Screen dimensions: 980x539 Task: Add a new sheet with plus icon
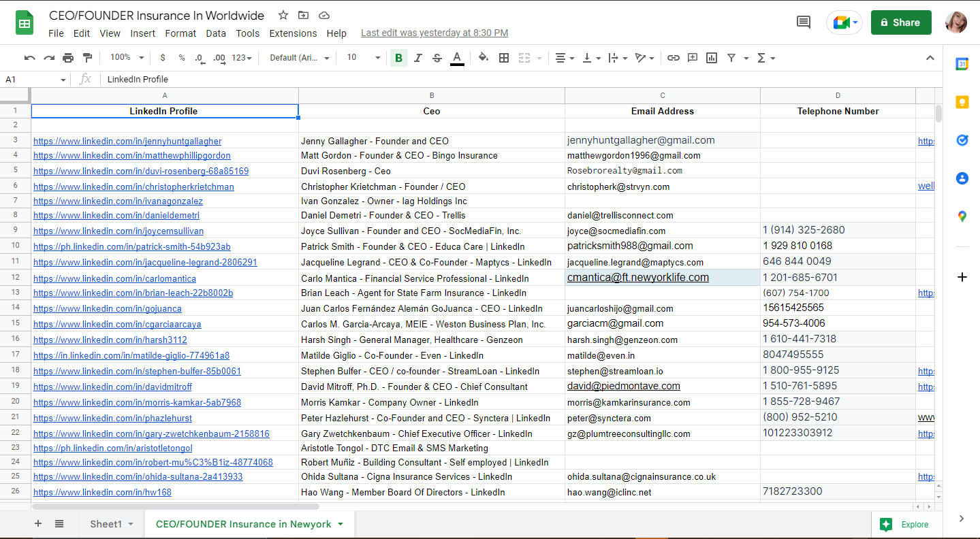pos(38,524)
